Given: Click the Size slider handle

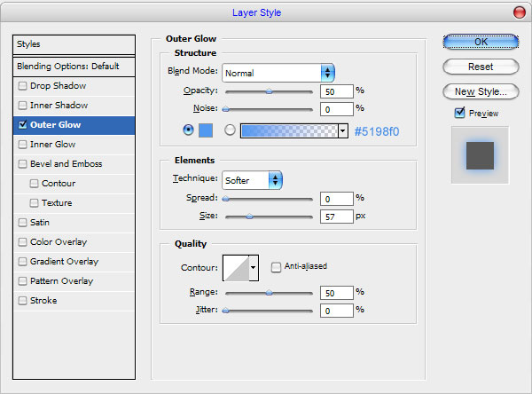Looking at the screenshot, I should point(249,217).
